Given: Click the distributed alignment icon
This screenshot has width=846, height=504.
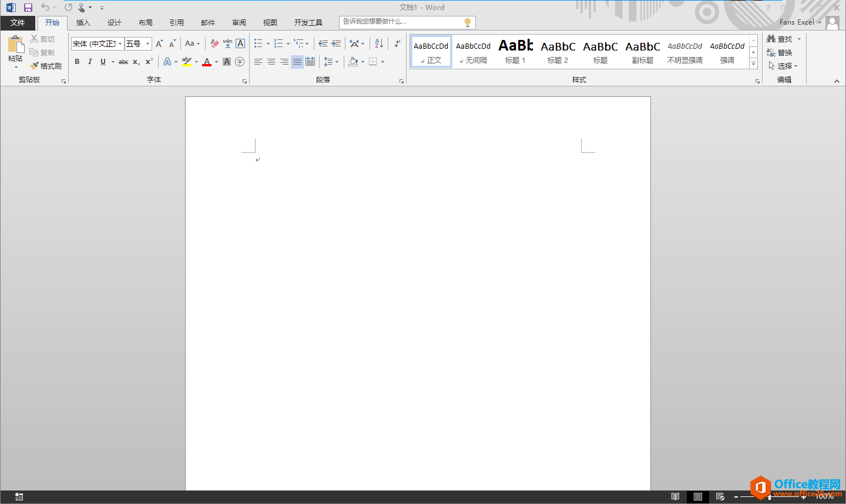Looking at the screenshot, I should (x=310, y=62).
